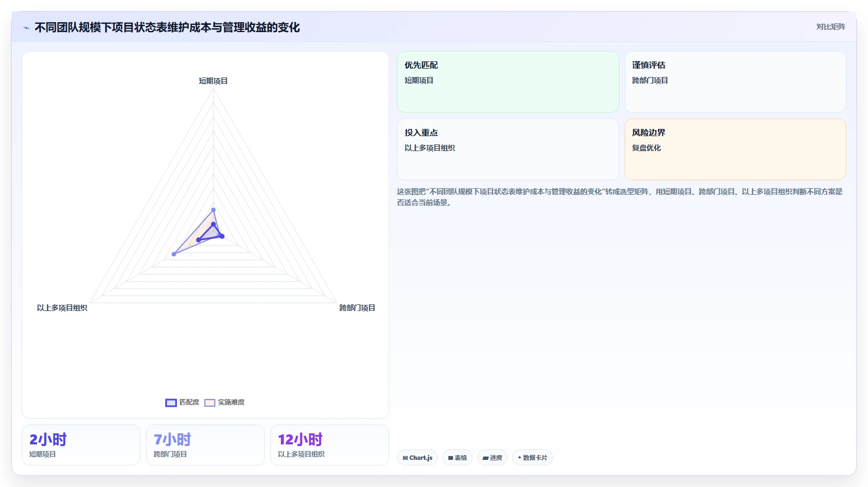Click the chart title text in the header
The height and width of the screenshot is (487, 868).
[167, 27]
